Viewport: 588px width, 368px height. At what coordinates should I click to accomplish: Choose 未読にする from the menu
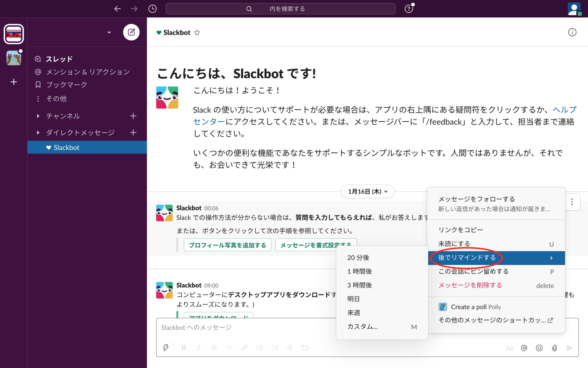point(496,244)
